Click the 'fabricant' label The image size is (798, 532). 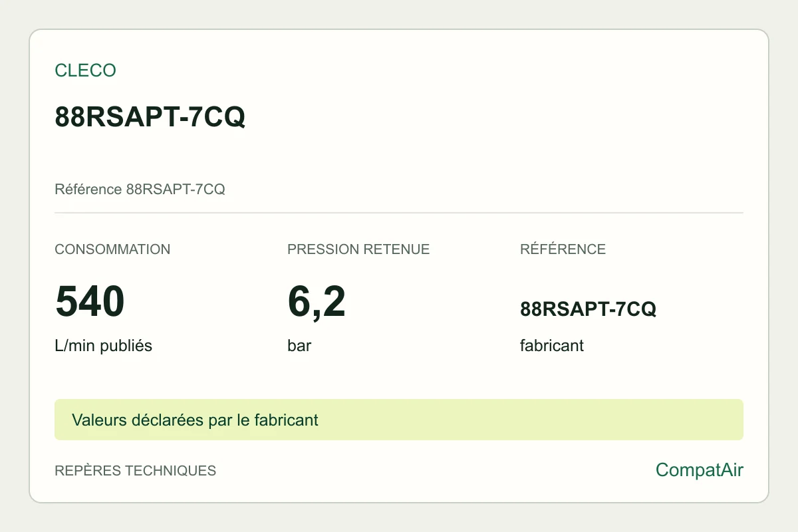point(552,346)
